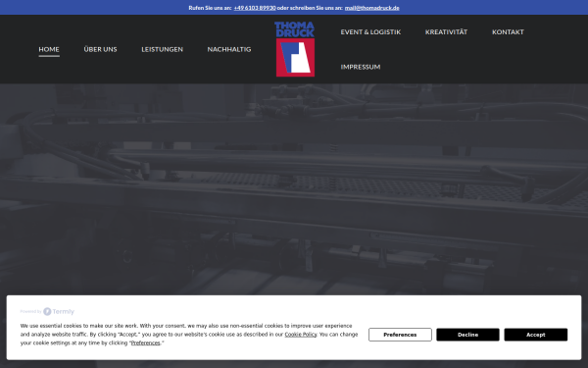
Task: Click 'oder schreiben Sie uns an:' text
Action: point(310,8)
